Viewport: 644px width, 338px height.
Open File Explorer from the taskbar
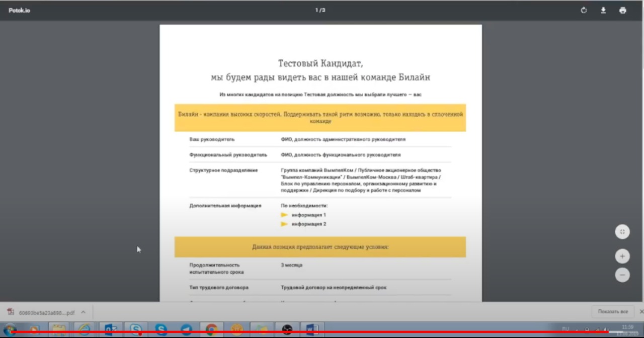click(x=58, y=330)
